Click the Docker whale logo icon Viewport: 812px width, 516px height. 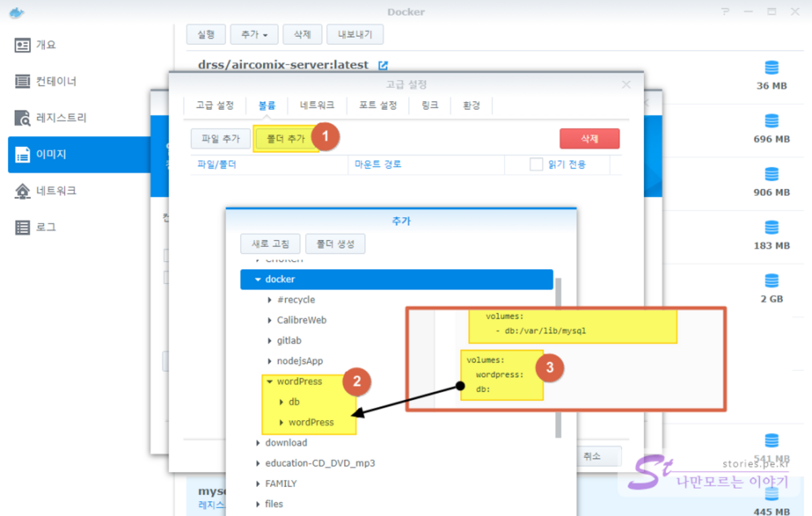click(x=17, y=11)
